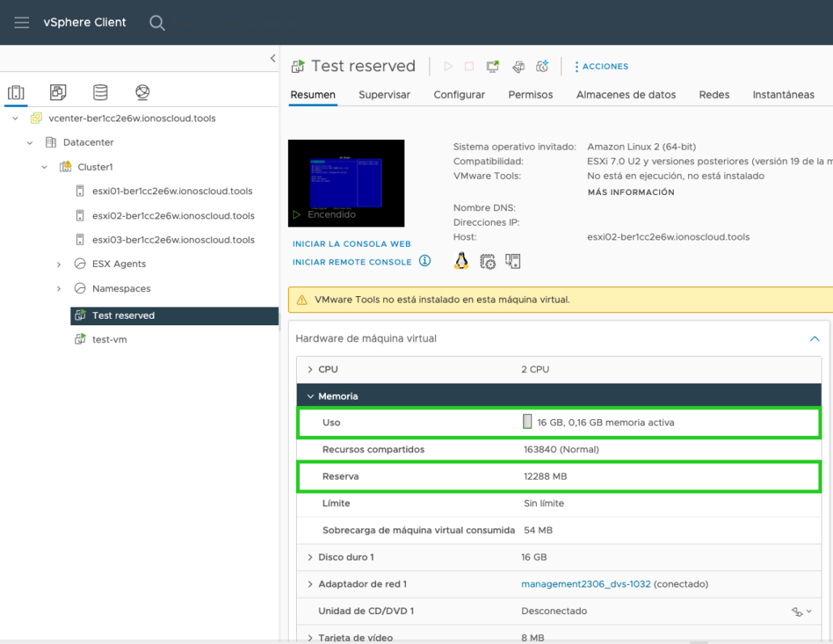Click the Límite value Sin límite
Image resolution: width=833 pixels, height=644 pixels.
543,503
